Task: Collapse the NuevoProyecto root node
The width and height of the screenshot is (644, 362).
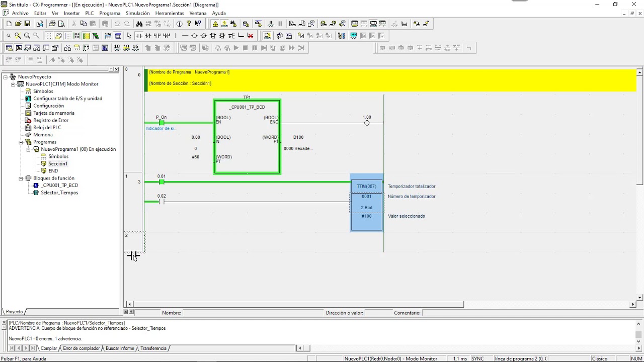Action: tap(6, 77)
